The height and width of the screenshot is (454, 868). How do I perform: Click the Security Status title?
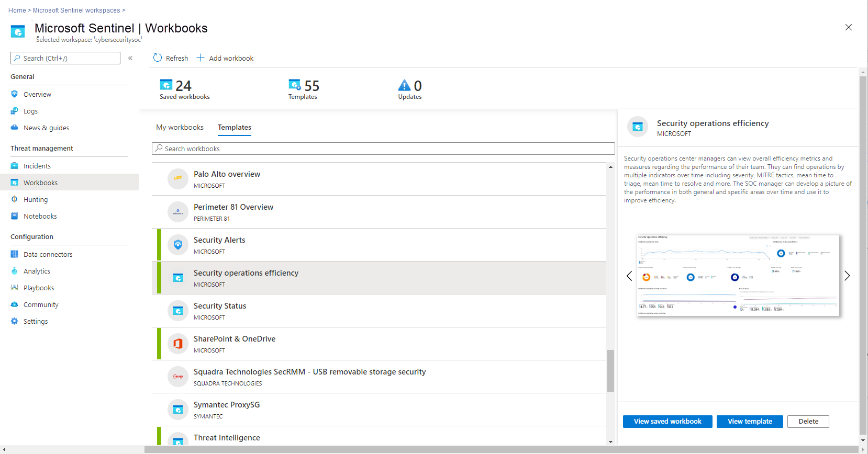click(x=220, y=306)
